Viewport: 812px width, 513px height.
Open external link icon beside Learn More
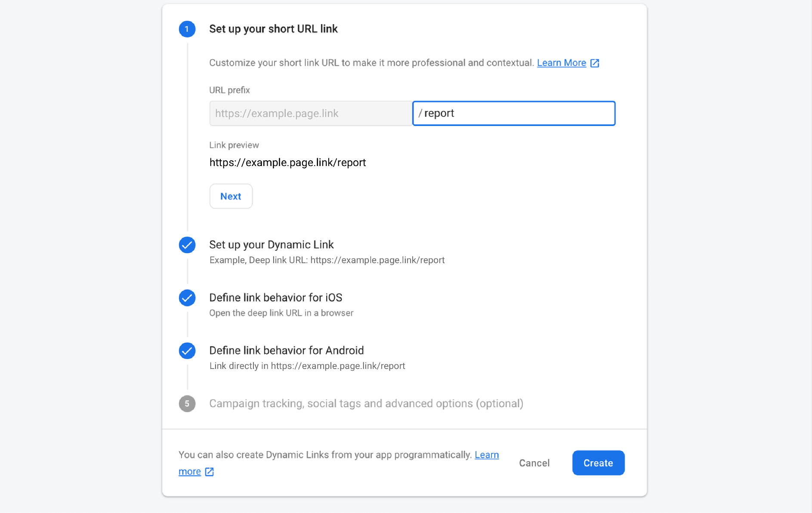pyautogui.click(x=595, y=63)
